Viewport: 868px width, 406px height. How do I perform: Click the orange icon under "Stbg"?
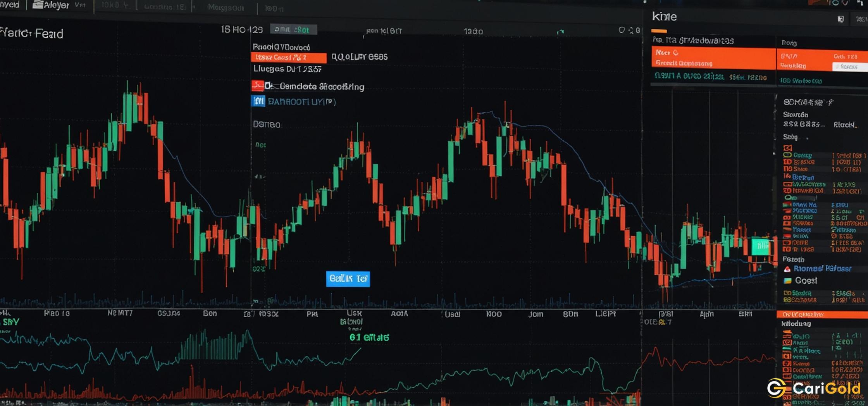[x=787, y=148]
